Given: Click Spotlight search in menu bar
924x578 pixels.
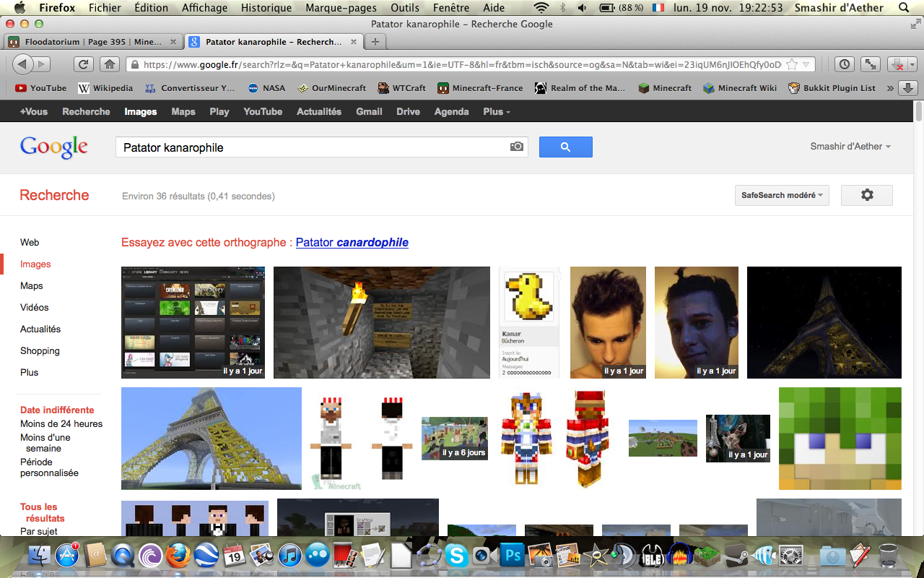Looking at the screenshot, I should coord(904,8).
